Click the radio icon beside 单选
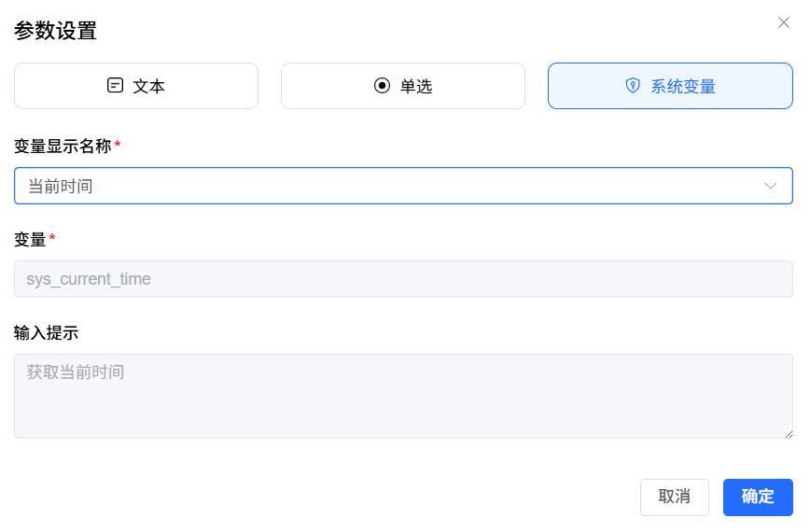 point(382,86)
